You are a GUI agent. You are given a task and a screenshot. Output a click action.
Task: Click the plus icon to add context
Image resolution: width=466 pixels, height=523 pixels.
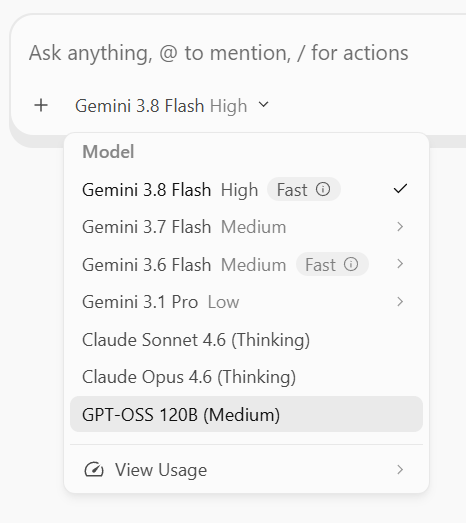click(41, 105)
